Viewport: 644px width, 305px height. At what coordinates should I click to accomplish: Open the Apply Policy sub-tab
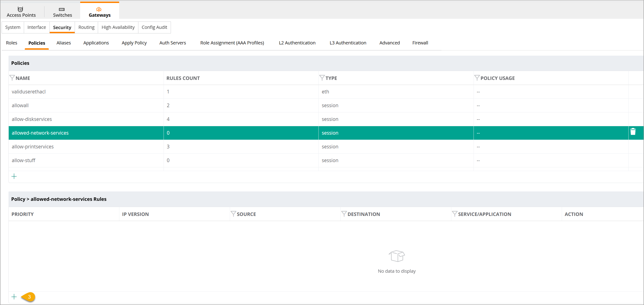[134, 43]
